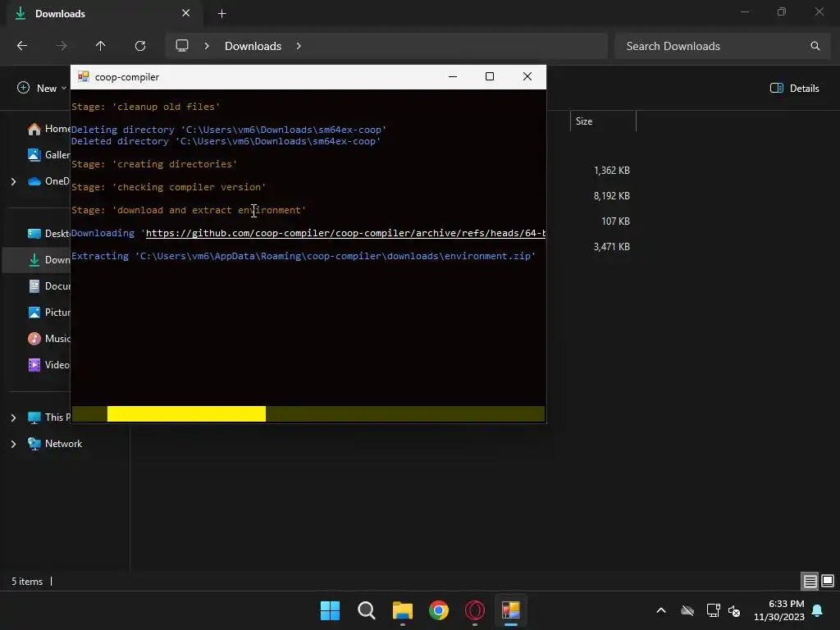
Task: Click Downloads in the address breadcrumb
Action: pos(253,46)
